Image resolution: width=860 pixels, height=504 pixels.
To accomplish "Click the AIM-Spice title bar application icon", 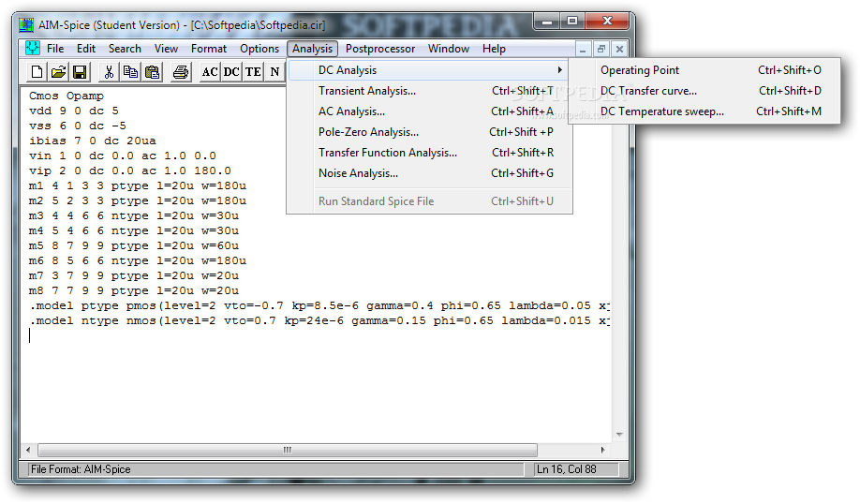I will point(26,24).
